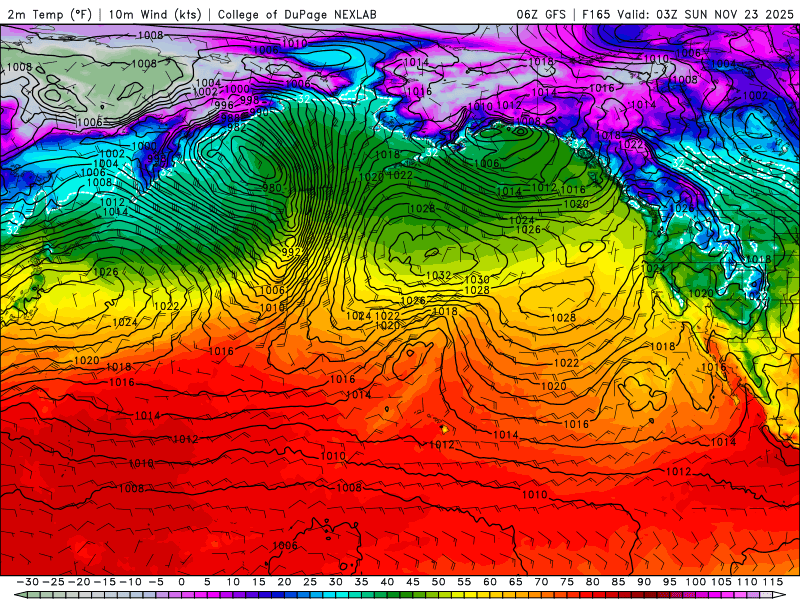Click the 996 isobar label
The image size is (800, 600).
224,105
